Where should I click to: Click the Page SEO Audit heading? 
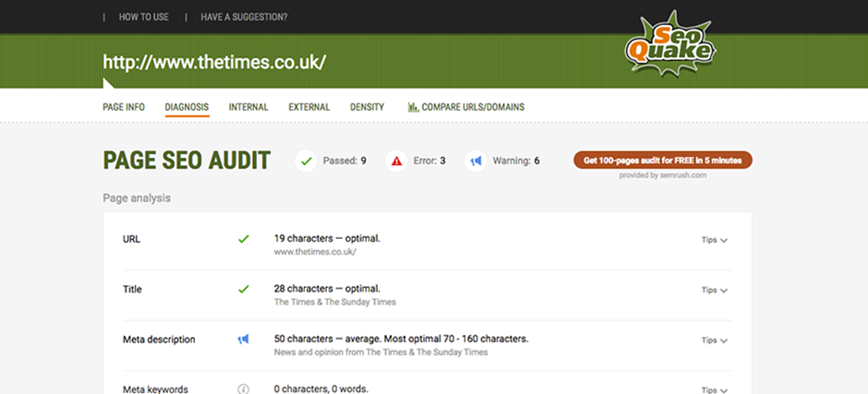point(187,161)
